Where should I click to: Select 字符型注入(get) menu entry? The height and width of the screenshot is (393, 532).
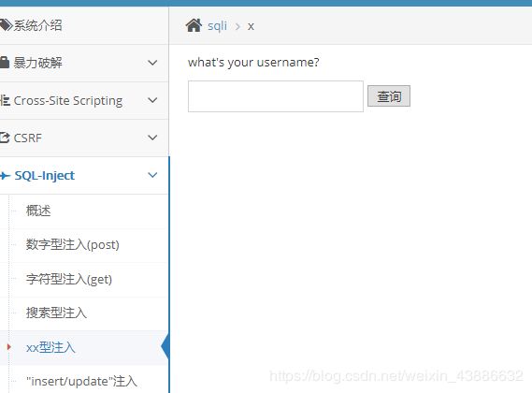69,279
